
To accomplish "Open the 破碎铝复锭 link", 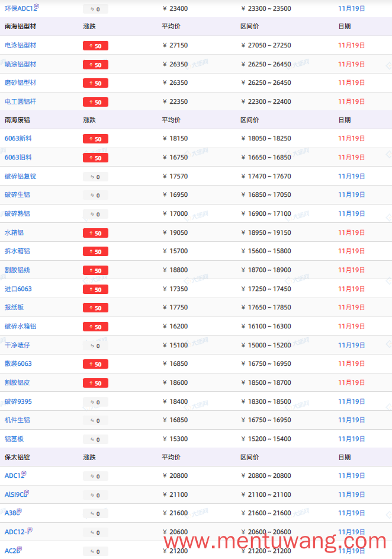I will click(20, 176).
